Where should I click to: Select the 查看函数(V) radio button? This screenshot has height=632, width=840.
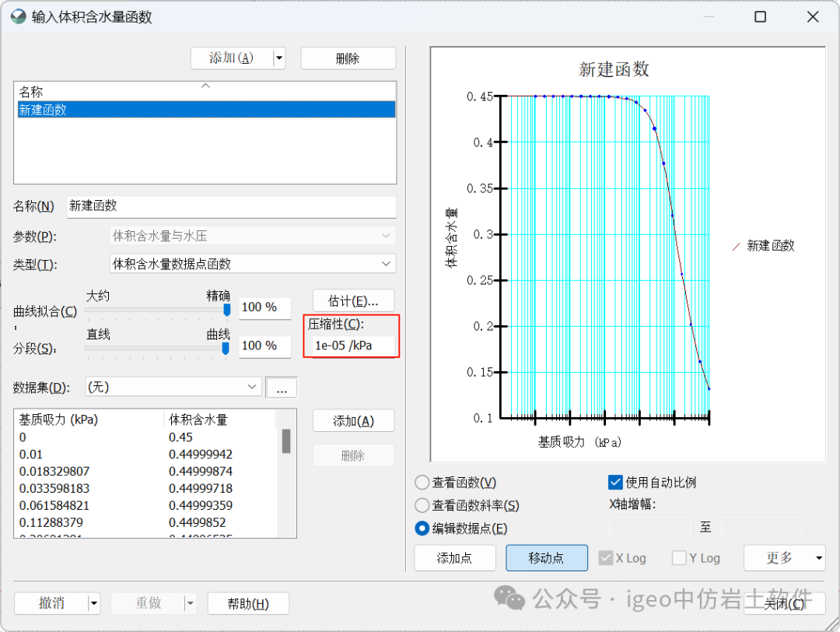[x=422, y=483]
